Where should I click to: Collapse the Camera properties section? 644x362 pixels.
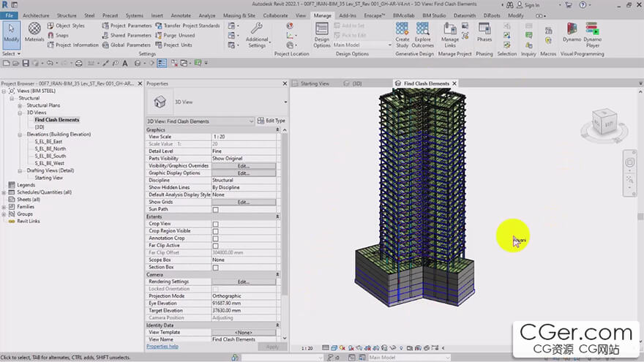click(277, 274)
